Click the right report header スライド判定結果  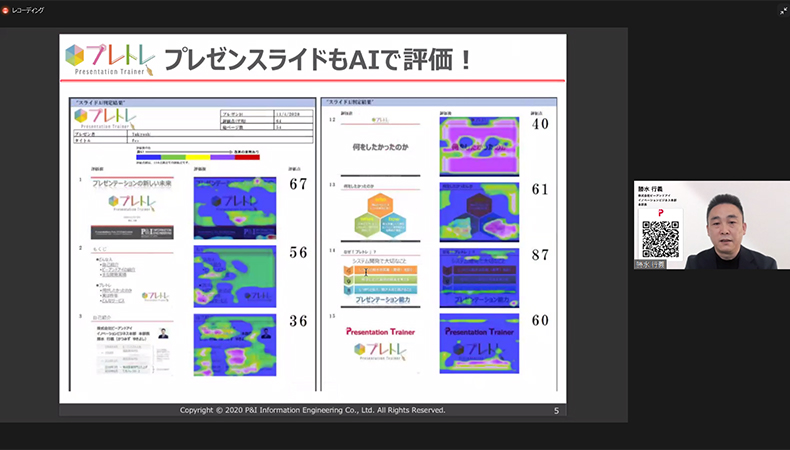[350, 102]
